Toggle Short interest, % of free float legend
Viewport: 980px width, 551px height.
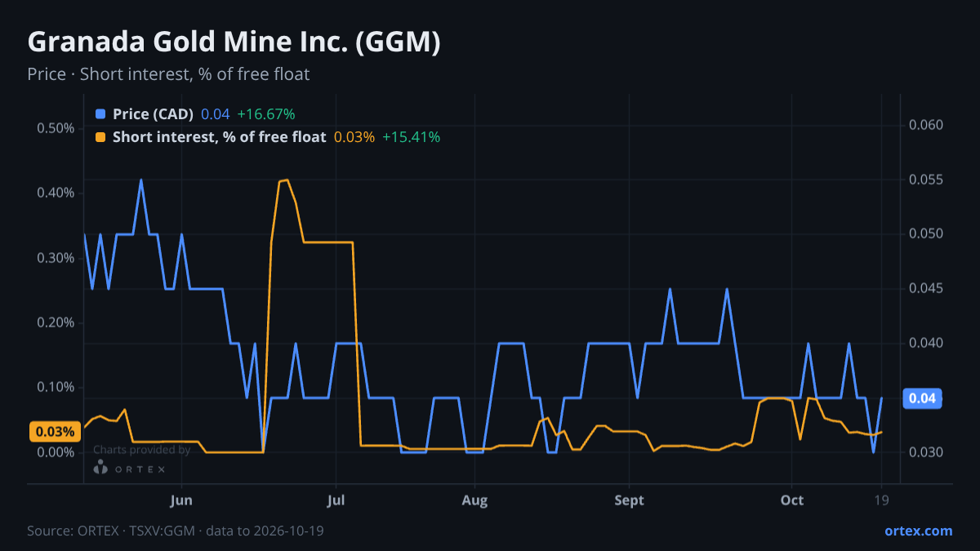(x=219, y=137)
